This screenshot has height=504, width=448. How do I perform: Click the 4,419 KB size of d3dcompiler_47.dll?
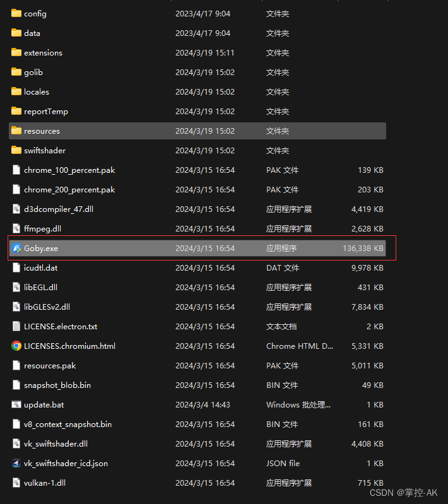point(367,209)
